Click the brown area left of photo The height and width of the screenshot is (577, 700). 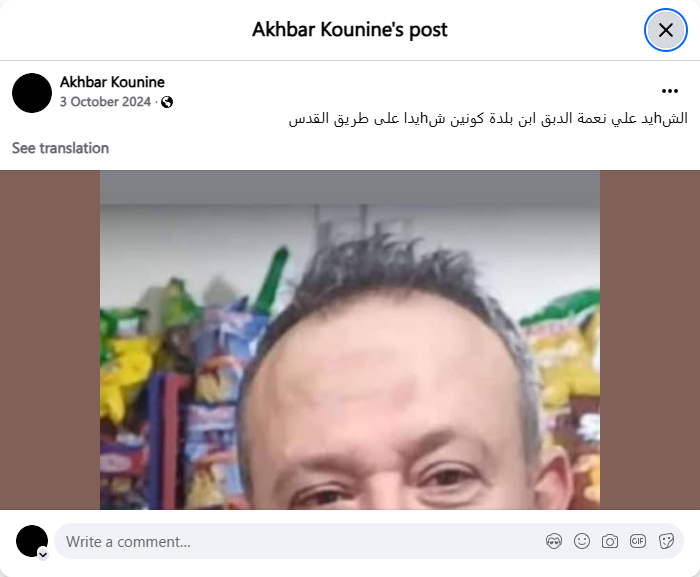tap(50, 340)
